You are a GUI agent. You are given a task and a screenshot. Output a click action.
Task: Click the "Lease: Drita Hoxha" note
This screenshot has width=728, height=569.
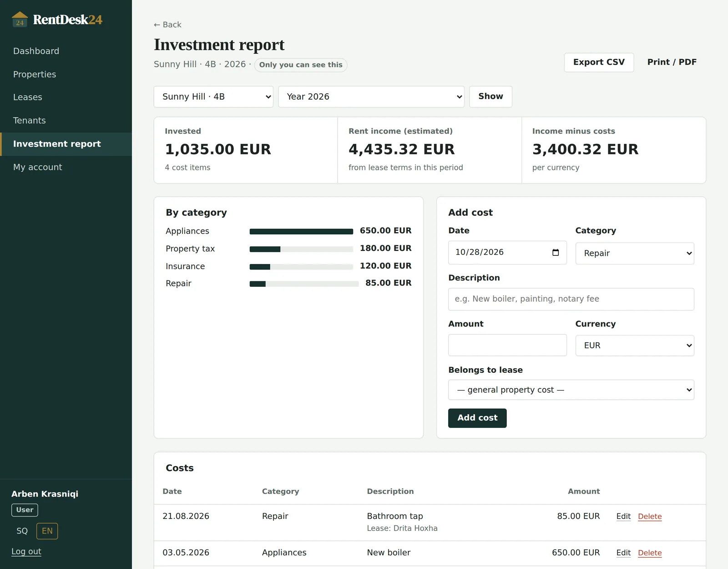click(402, 528)
